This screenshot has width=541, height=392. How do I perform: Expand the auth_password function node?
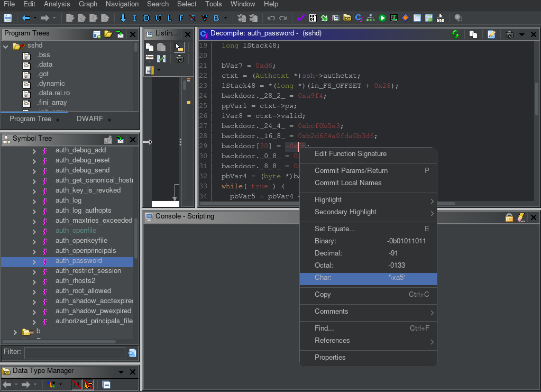34,261
